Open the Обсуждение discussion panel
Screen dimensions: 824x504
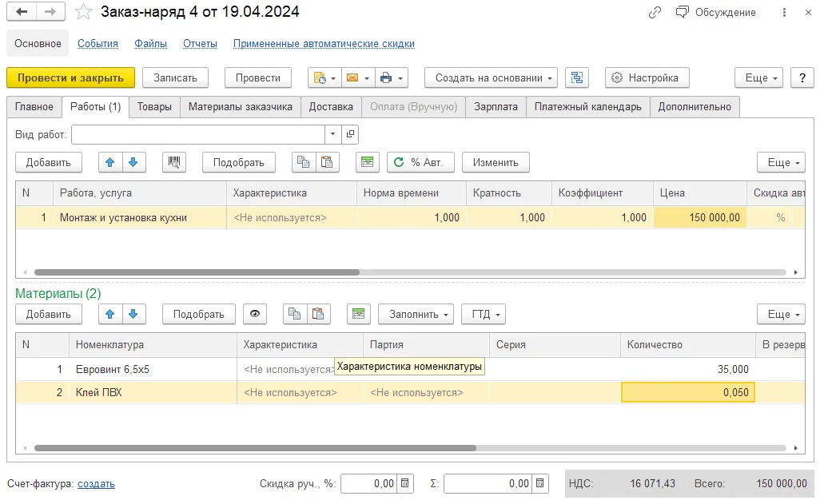[x=716, y=13]
